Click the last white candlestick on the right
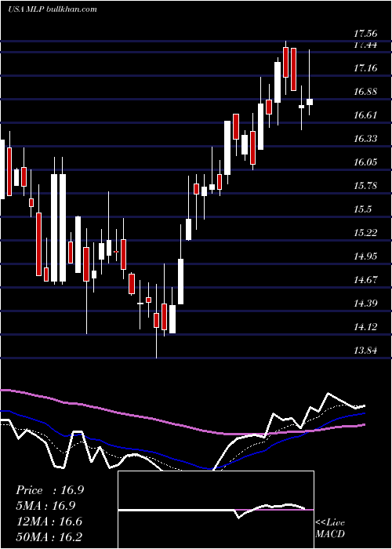 310,102
